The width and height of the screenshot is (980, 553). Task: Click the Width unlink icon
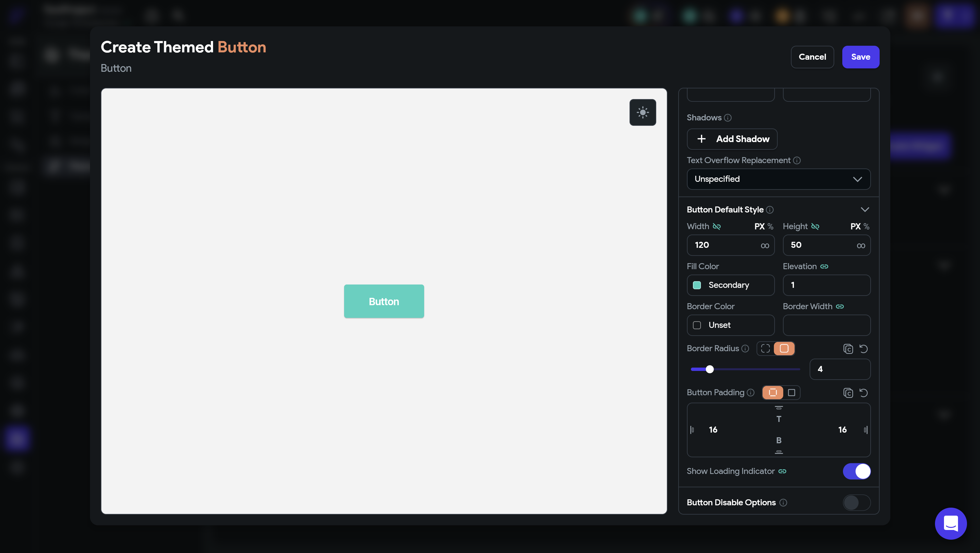pos(716,226)
